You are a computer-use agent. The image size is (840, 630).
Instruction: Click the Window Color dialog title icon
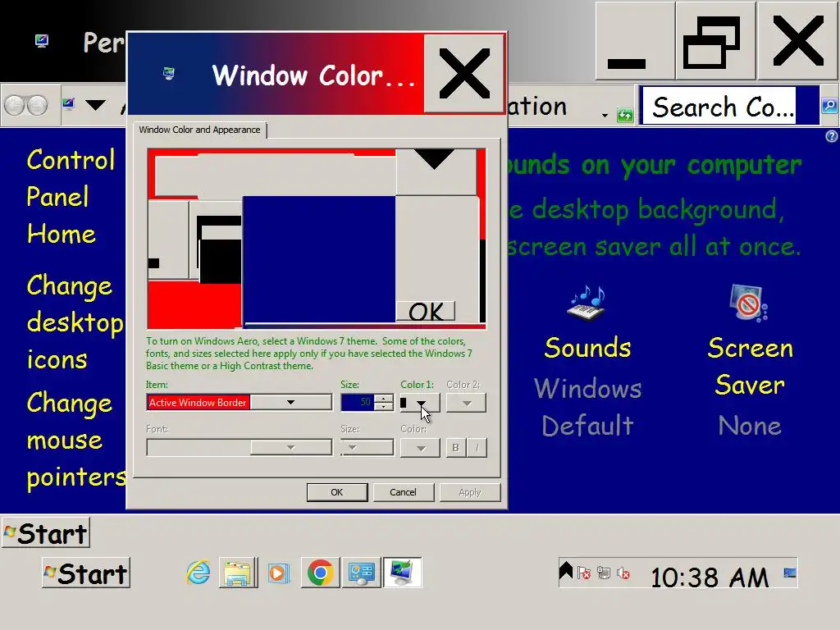(169, 73)
